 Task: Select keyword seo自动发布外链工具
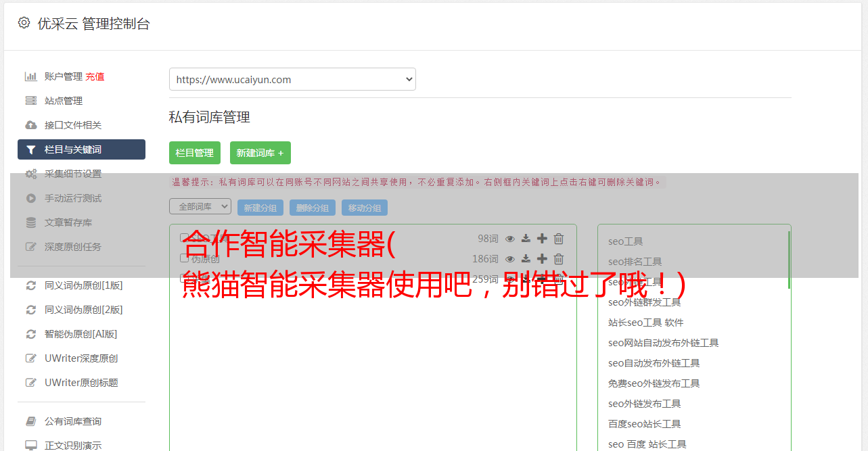pos(654,363)
